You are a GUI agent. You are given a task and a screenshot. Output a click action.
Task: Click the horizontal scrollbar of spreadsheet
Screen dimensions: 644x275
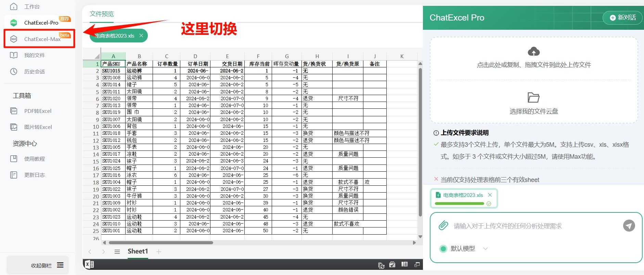pyautogui.click(x=161, y=243)
